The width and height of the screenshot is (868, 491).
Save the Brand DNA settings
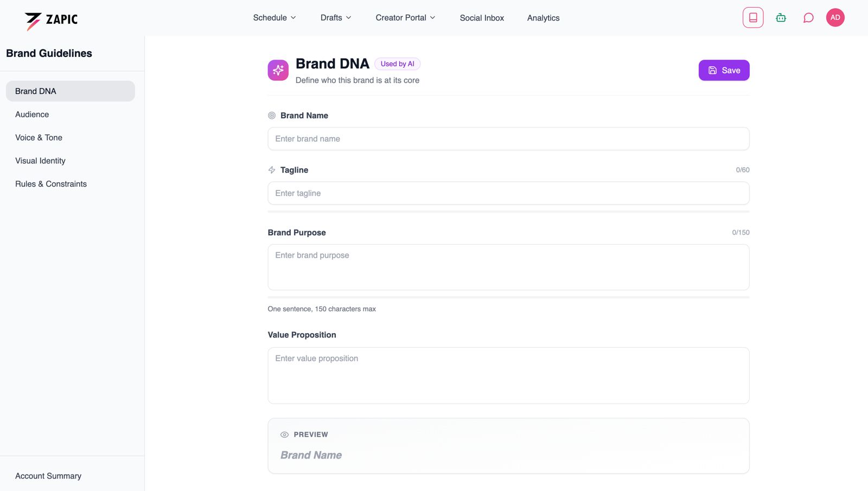(x=724, y=70)
